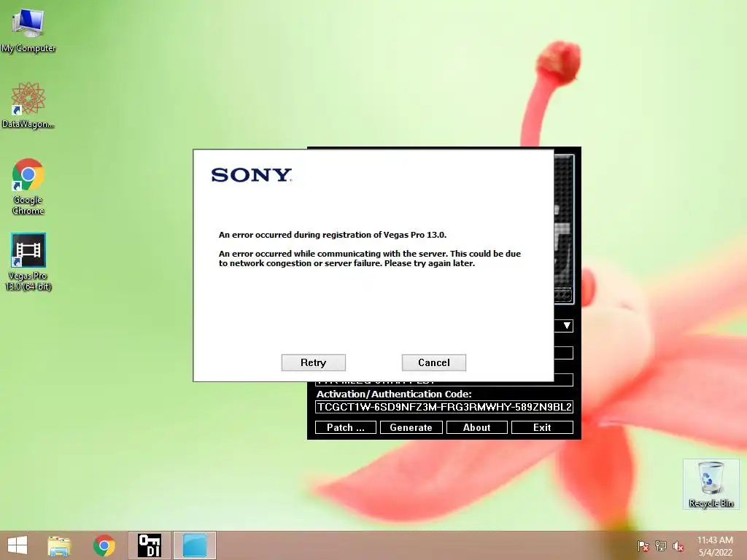747x560 pixels.
Task: Click the Patch button in keygen window
Action: point(345,427)
